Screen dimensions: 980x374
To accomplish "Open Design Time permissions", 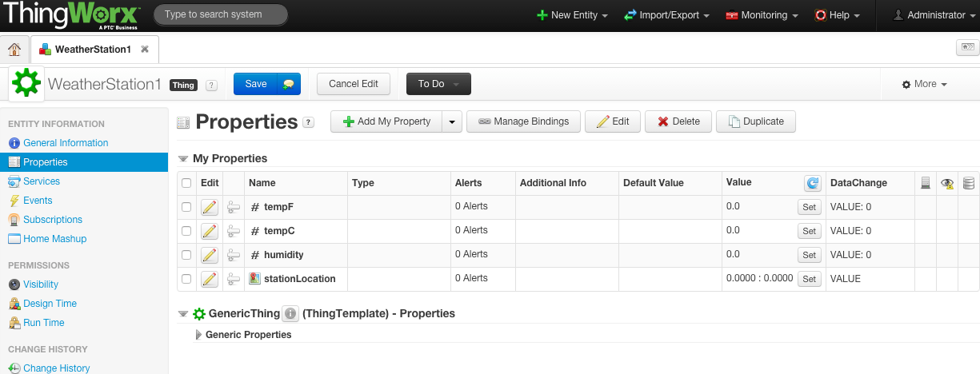I will [50, 304].
